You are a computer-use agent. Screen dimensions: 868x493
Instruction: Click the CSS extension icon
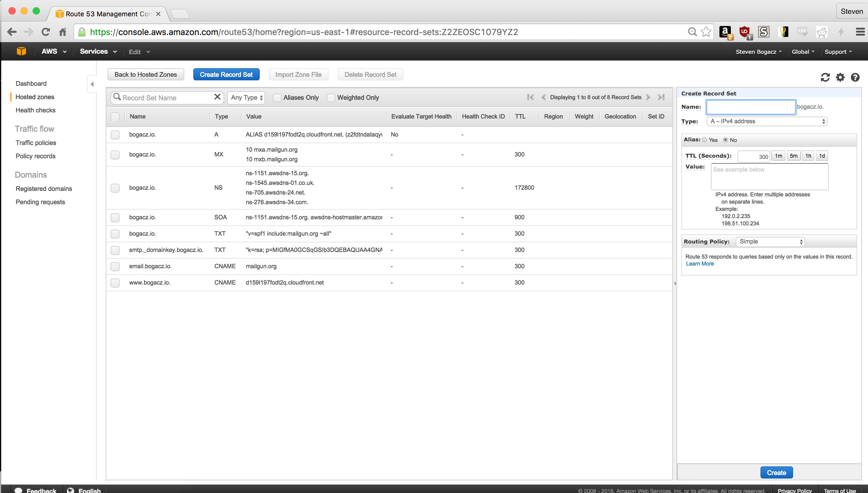(x=802, y=32)
